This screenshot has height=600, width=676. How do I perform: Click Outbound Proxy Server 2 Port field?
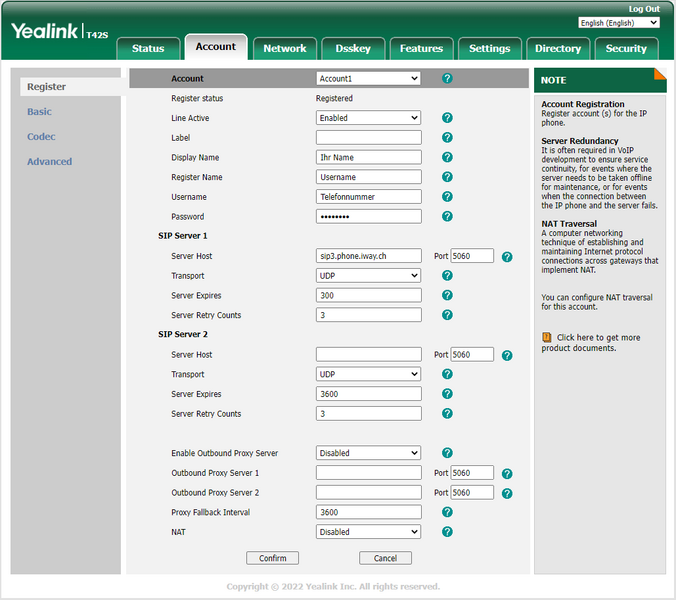(472, 493)
